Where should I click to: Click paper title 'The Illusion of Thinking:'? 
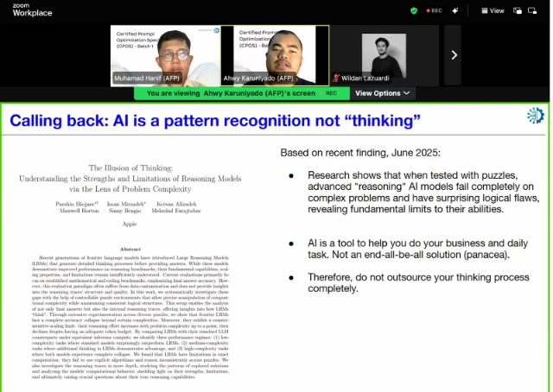(130, 168)
